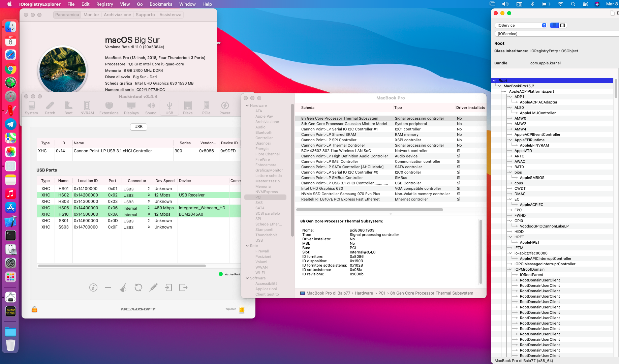This screenshot has width=619, height=364.
Task: Change HS06 connector type dropdown
Action: (x=137, y=208)
